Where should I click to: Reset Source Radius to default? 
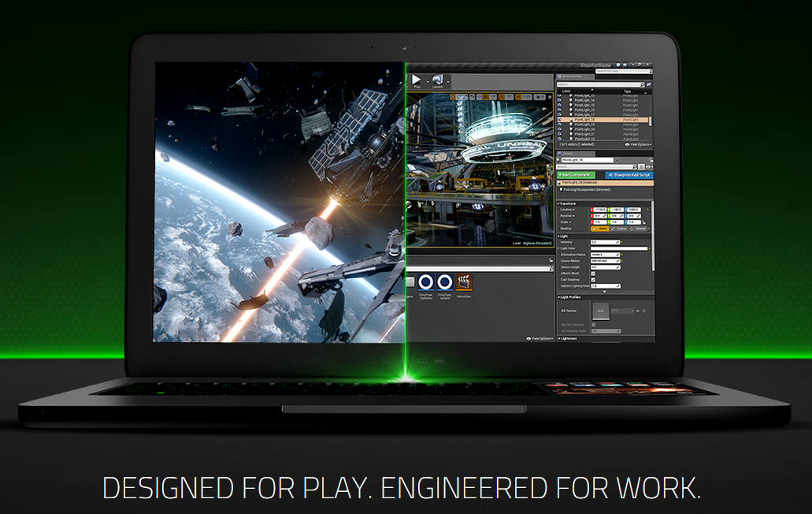[x=621, y=261]
